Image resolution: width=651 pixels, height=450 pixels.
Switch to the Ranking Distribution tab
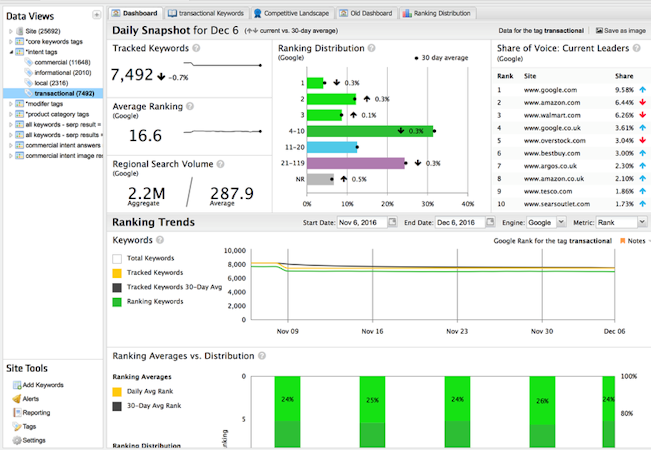(438, 13)
